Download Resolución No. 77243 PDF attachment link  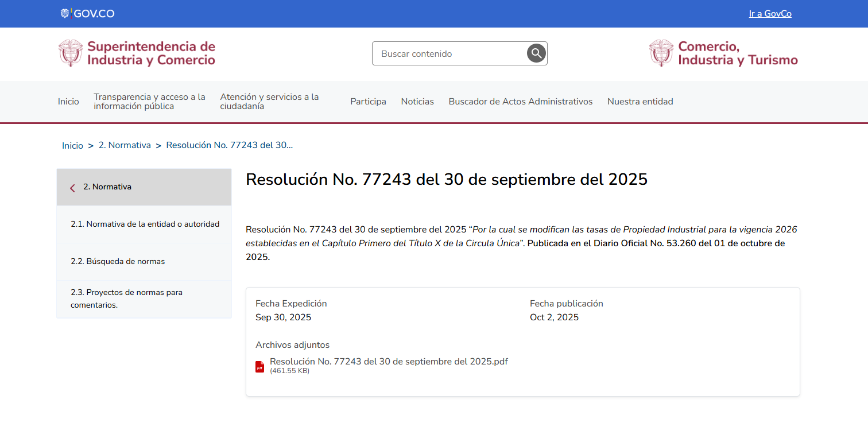(x=389, y=362)
